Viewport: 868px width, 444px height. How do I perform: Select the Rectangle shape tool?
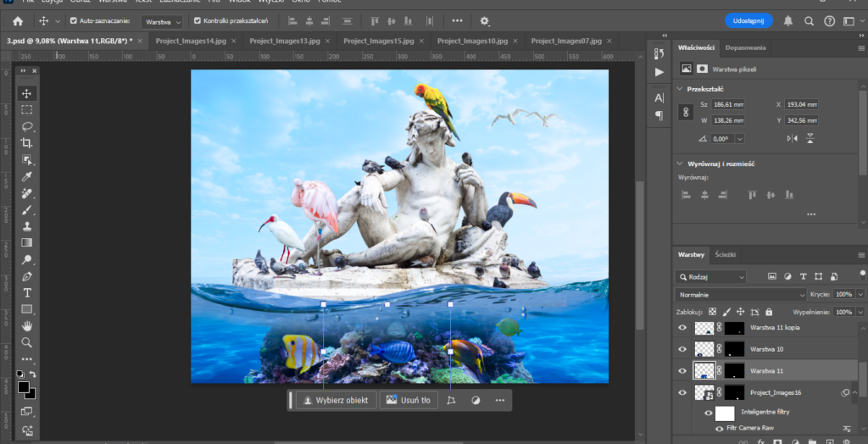26,309
